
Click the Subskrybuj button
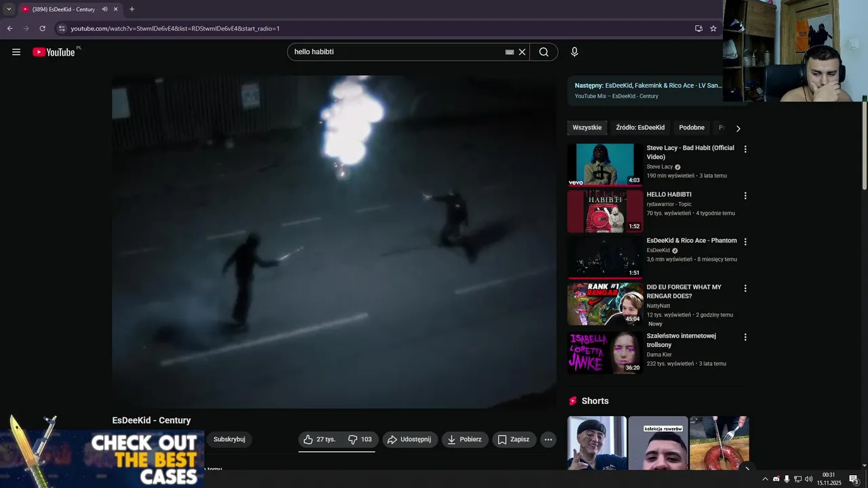[229, 439]
